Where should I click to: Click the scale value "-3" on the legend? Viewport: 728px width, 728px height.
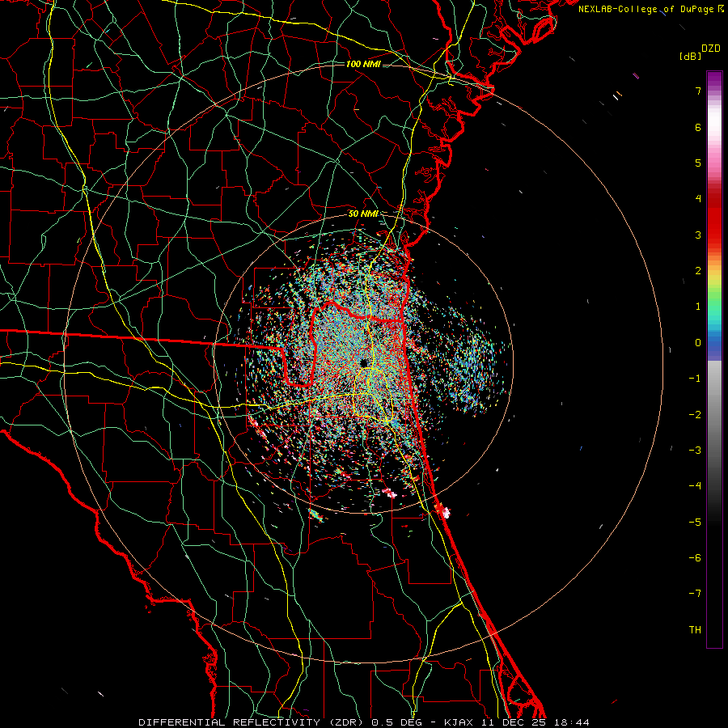tap(695, 451)
